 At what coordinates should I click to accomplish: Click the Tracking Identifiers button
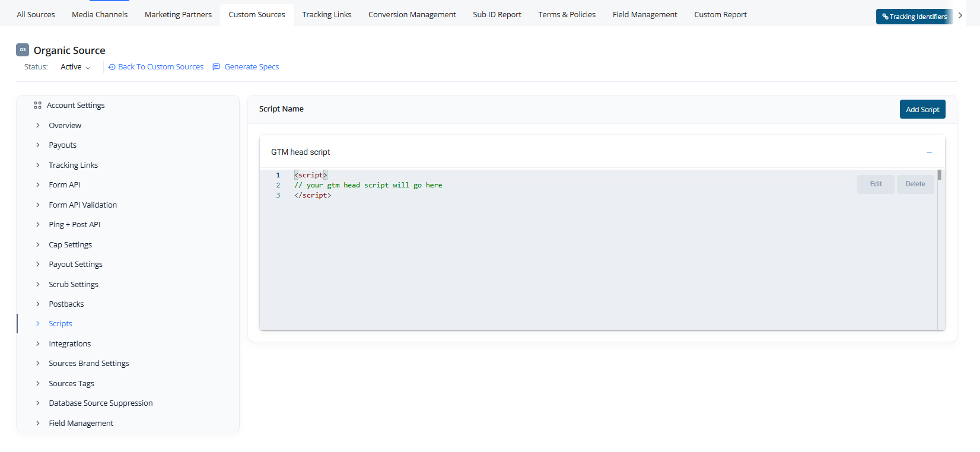coord(914,17)
